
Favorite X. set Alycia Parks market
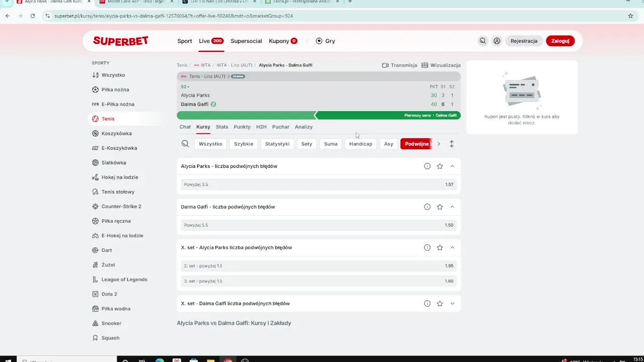click(440, 247)
